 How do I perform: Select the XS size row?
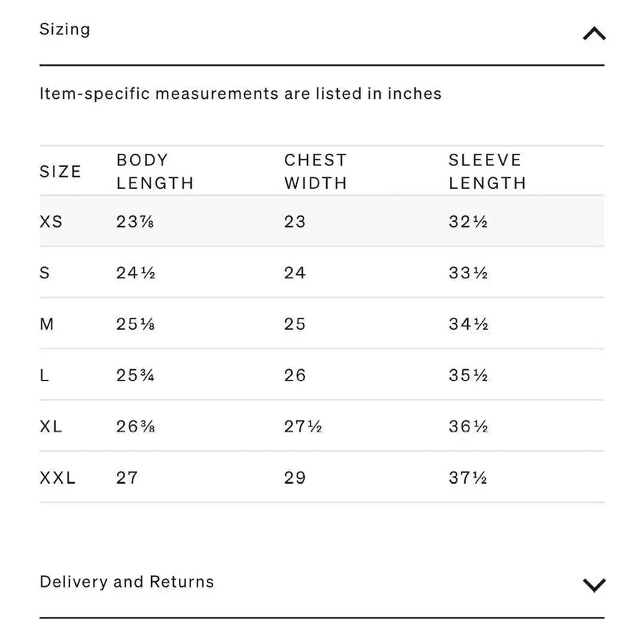pos(52,222)
